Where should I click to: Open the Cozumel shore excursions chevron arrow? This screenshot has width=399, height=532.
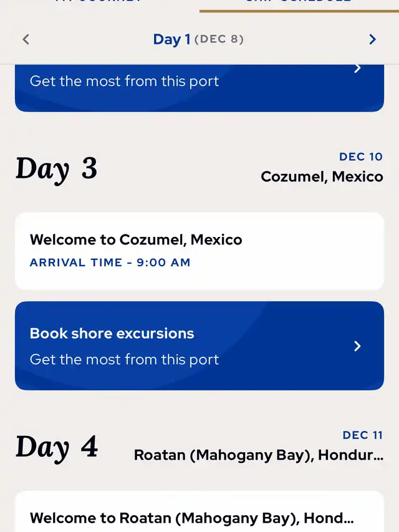[x=357, y=346]
